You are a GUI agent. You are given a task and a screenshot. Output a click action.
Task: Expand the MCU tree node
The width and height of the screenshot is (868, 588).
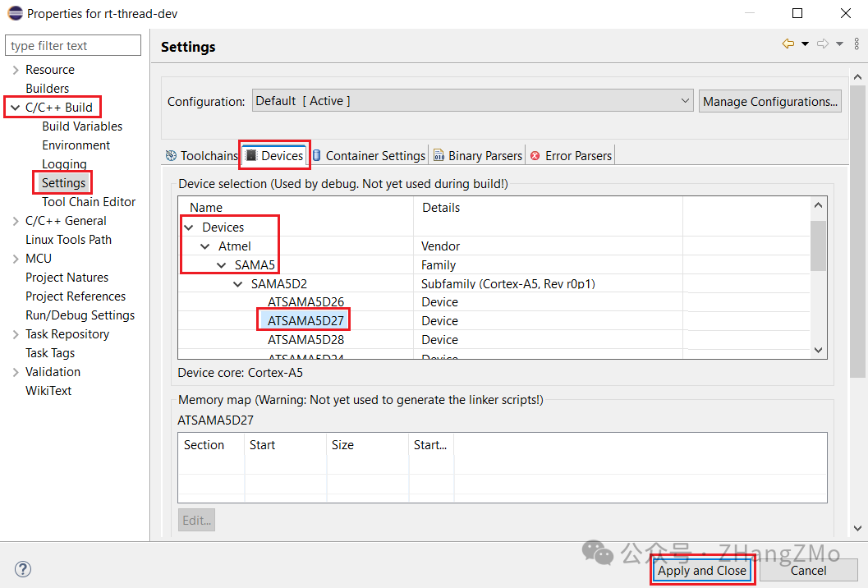[x=16, y=259]
